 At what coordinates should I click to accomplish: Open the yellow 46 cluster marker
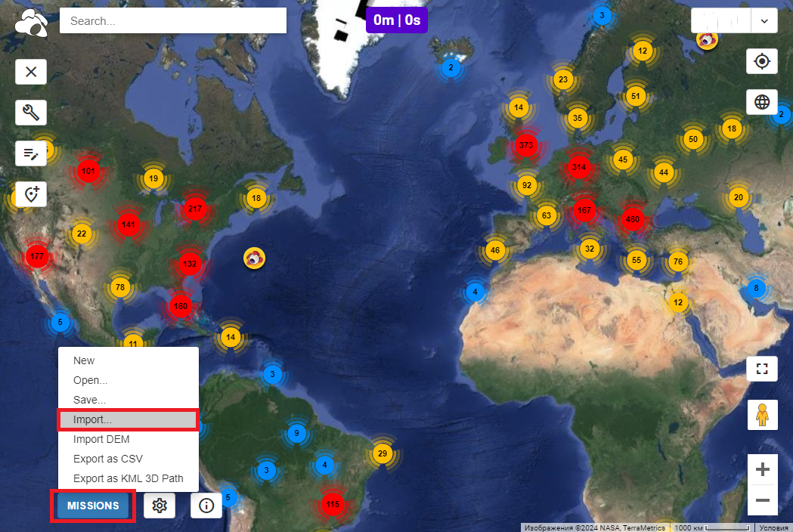[495, 250]
